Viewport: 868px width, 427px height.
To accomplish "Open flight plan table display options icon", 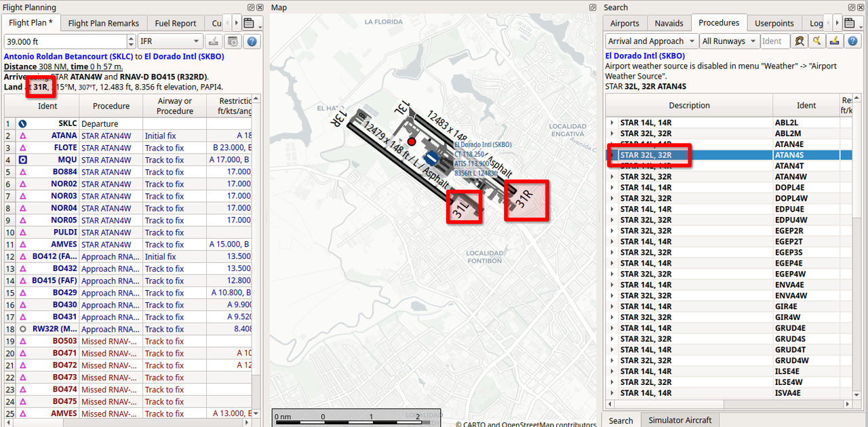I will point(233,41).
